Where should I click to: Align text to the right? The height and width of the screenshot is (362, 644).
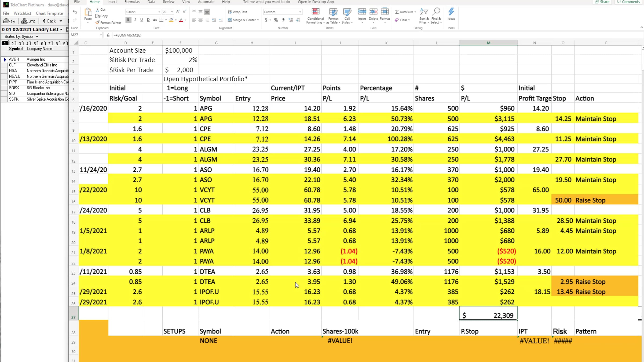tap(207, 20)
